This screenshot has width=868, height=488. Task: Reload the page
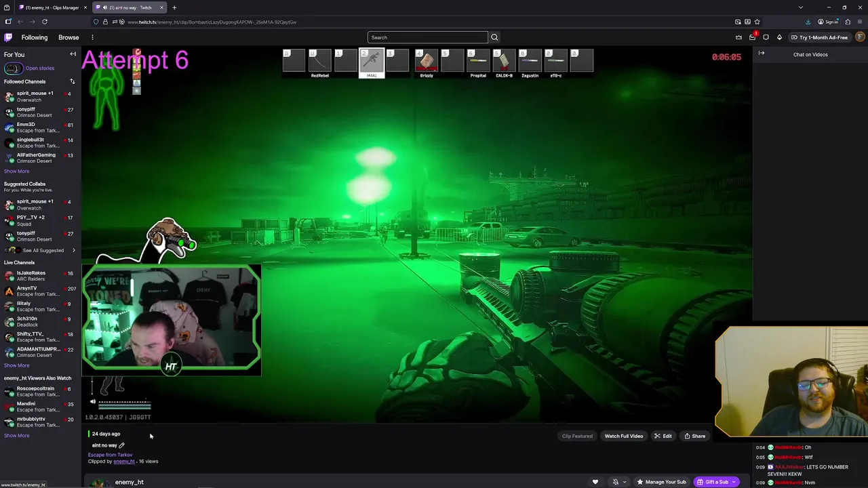[x=45, y=22]
